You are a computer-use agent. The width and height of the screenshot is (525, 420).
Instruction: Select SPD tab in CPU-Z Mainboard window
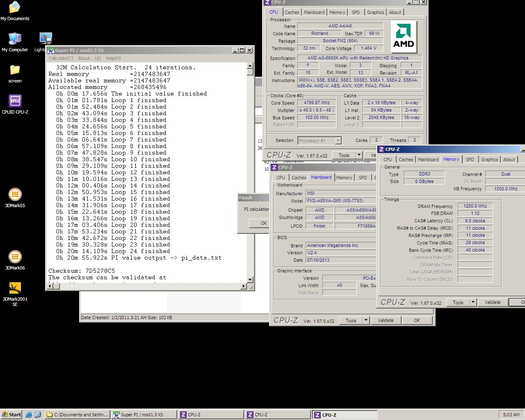(x=363, y=178)
